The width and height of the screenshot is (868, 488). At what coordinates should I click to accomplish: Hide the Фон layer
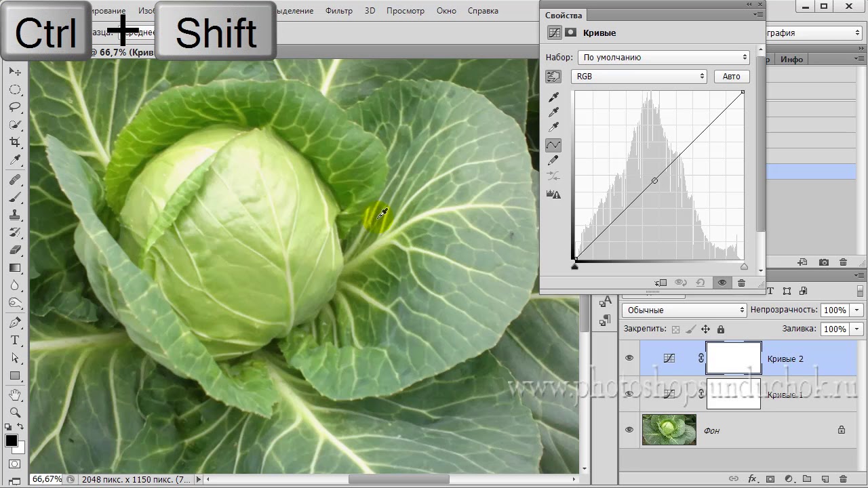coord(629,430)
